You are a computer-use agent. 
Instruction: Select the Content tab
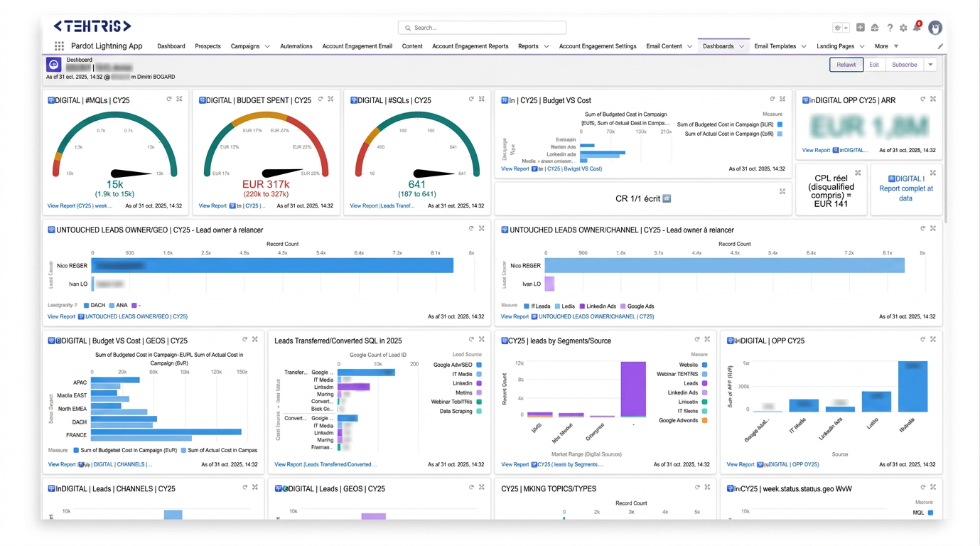pyautogui.click(x=412, y=46)
